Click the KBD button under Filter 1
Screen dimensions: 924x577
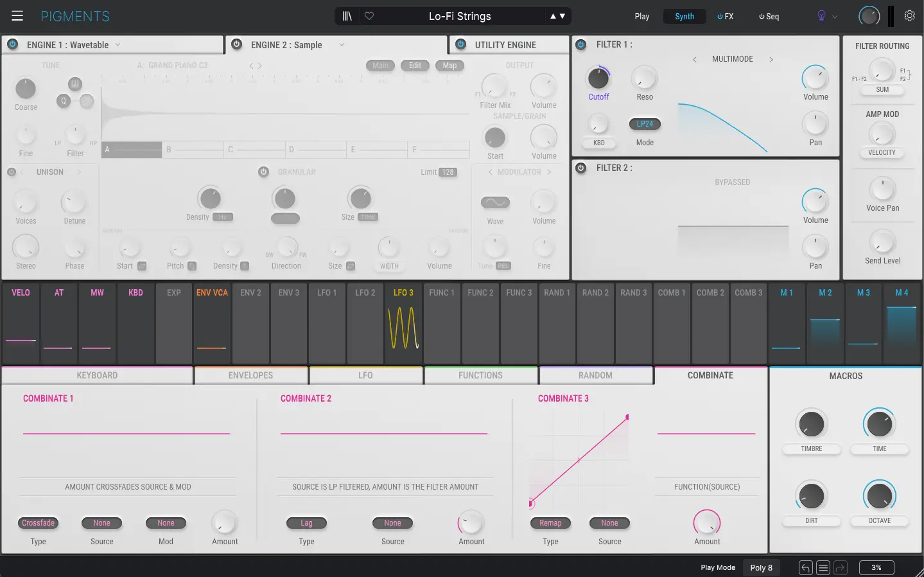598,143
